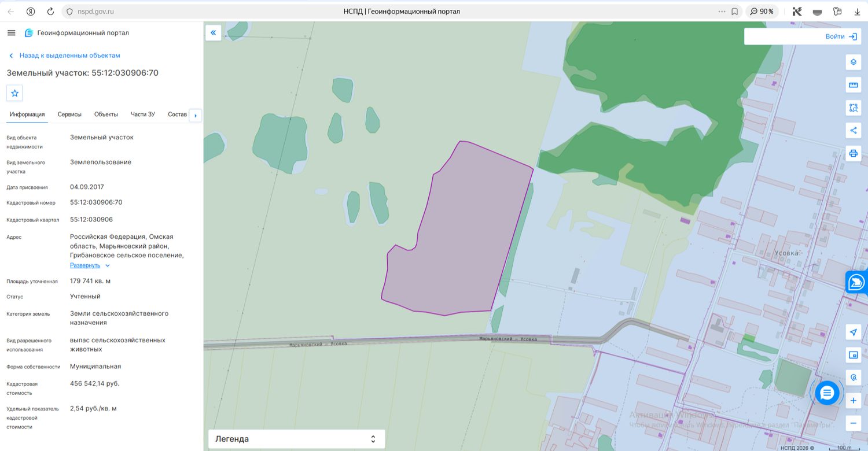
Task: Click the area value 179 741 кв. м
Action: (90, 281)
